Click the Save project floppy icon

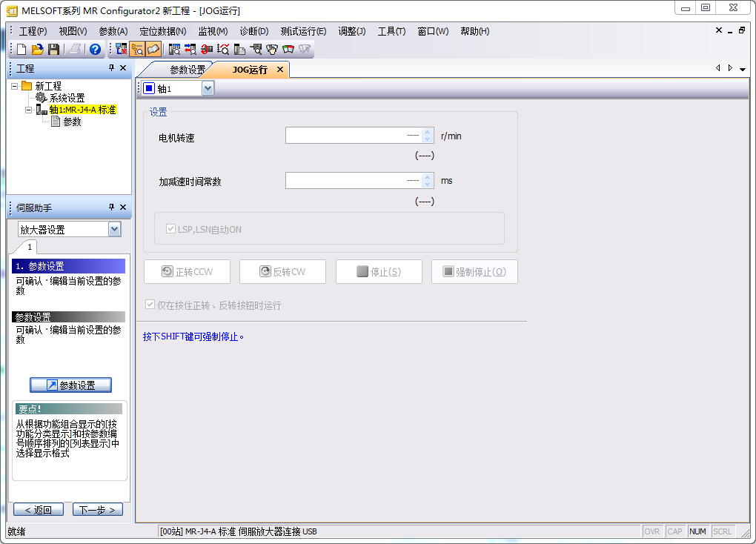click(x=53, y=50)
